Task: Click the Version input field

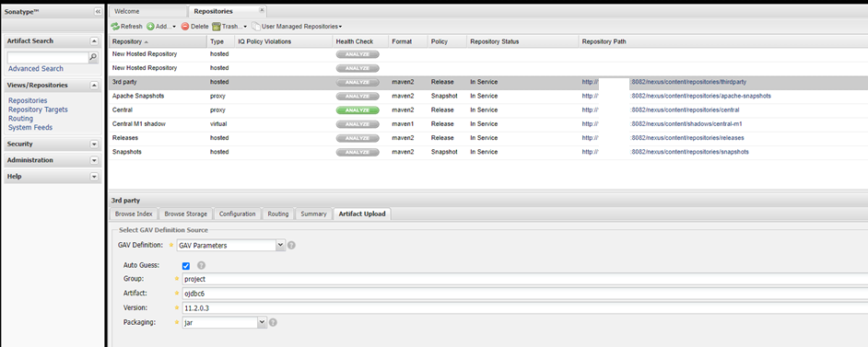Action: (x=525, y=307)
